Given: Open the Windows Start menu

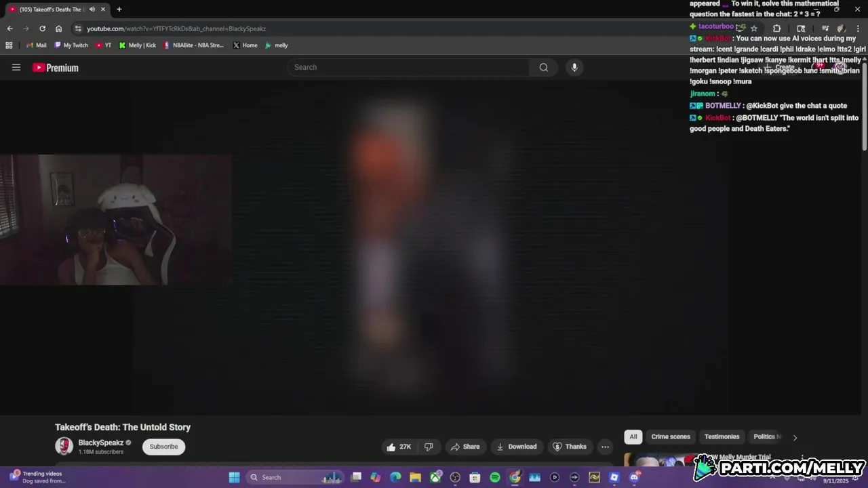Looking at the screenshot, I should tap(234, 477).
